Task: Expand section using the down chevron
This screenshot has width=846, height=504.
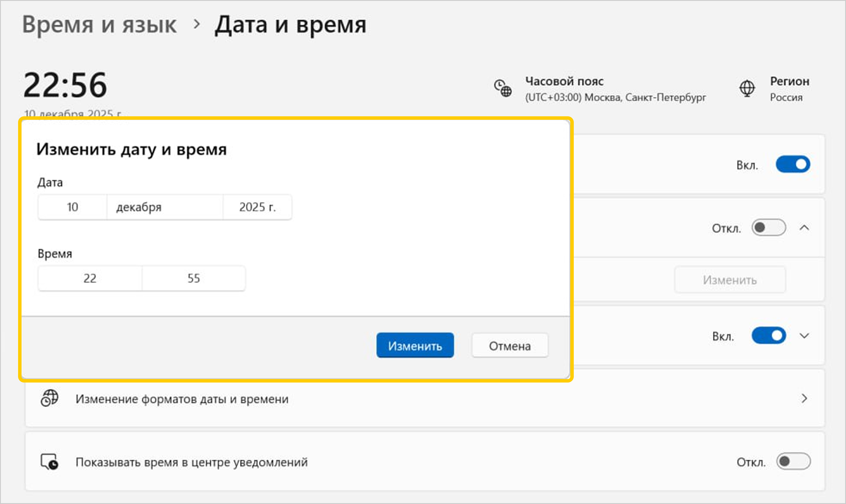Action: tap(804, 336)
